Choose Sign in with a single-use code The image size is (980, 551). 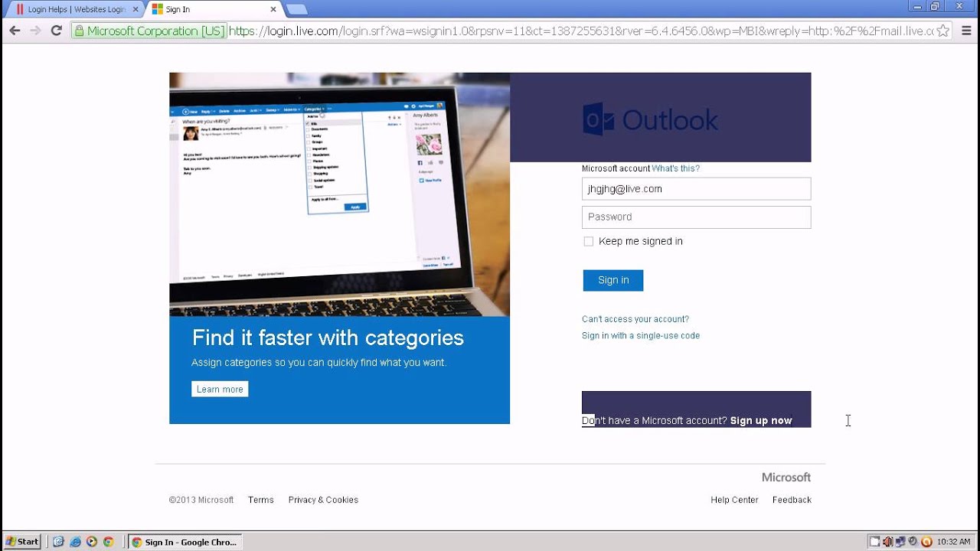tap(641, 336)
